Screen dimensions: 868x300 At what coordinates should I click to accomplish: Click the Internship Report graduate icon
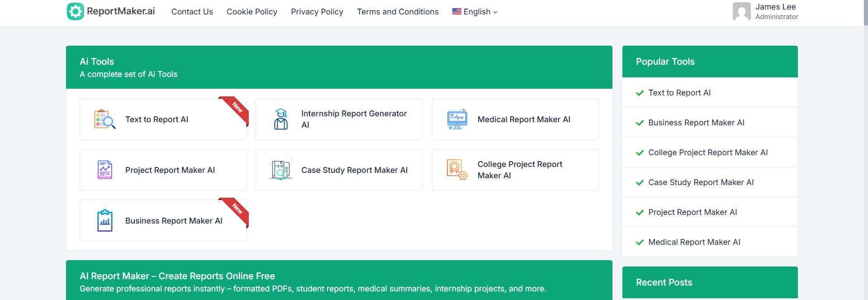(x=281, y=119)
